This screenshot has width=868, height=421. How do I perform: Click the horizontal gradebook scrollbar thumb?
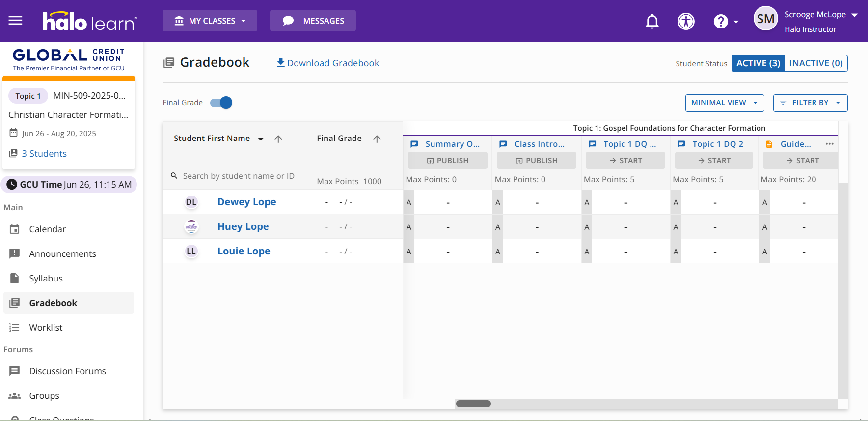point(473,404)
